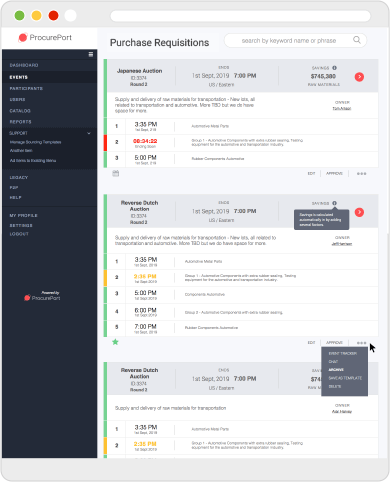Select the last Support submenu item

point(33,161)
